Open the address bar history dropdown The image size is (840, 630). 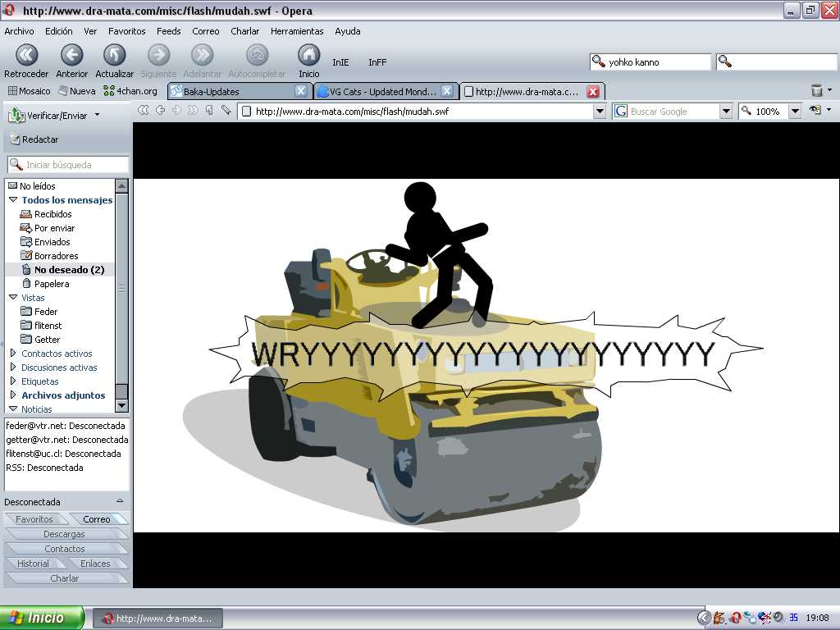click(x=600, y=112)
